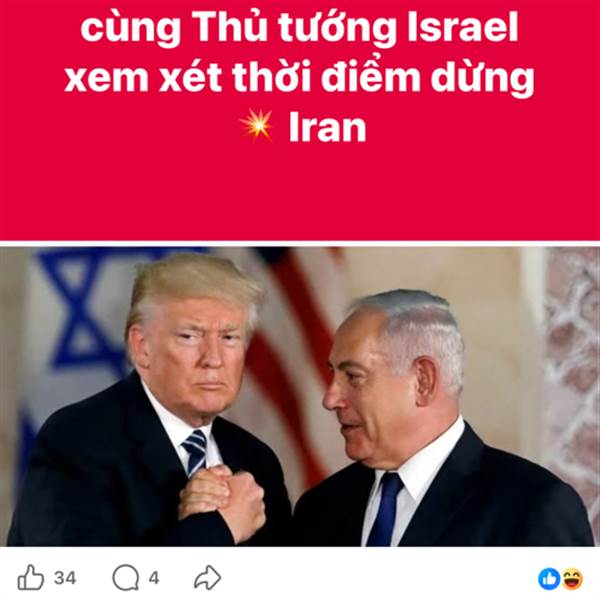Tap the Share arrow icon
600x600 pixels.
[207, 578]
